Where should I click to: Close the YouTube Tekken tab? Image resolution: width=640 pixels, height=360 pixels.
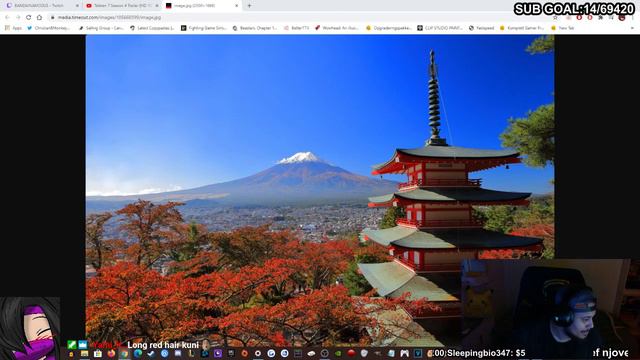click(x=157, y=6)
